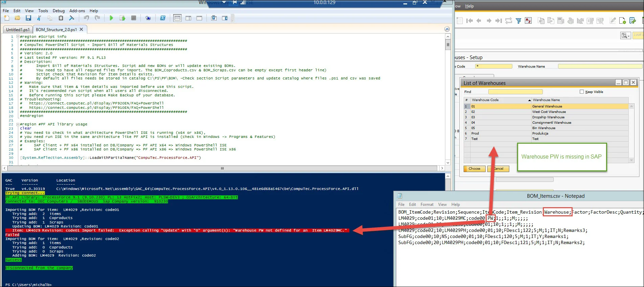The image size is (644, 287).
Task: Click the SAP Sort A-Z icon
Action: [528, 21]
